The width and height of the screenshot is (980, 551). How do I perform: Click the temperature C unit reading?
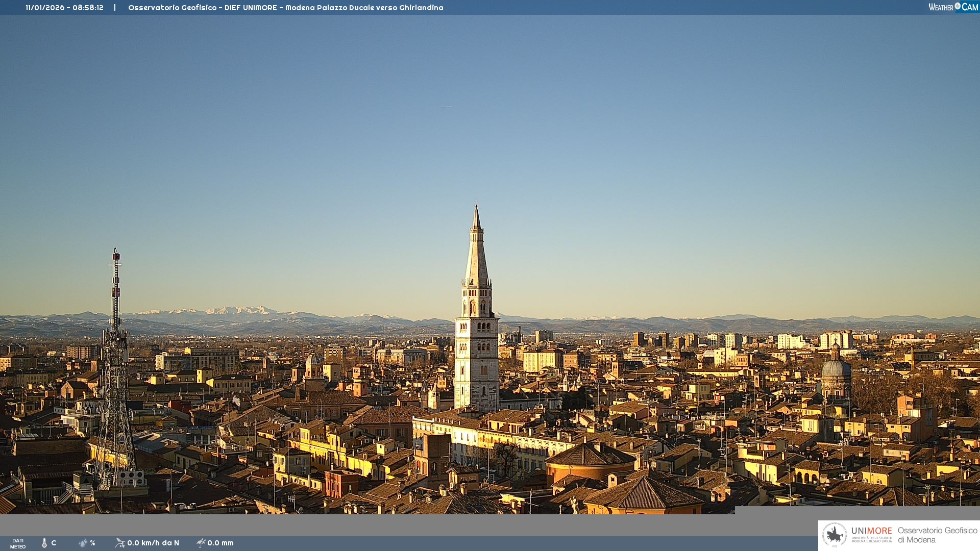54,543
